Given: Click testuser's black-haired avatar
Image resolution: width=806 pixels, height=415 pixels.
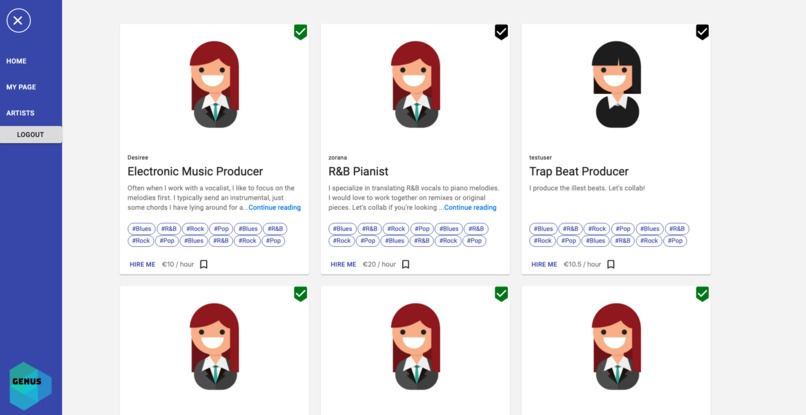Looking at the screenshot, I should (617, 84).
